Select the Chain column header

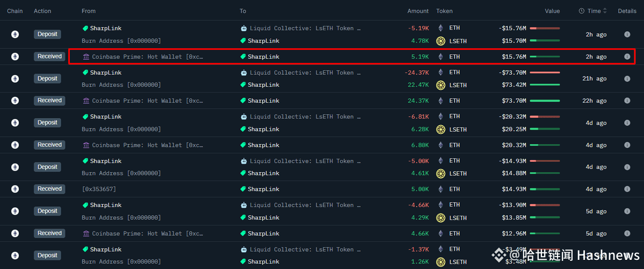(x=15, y=11)
